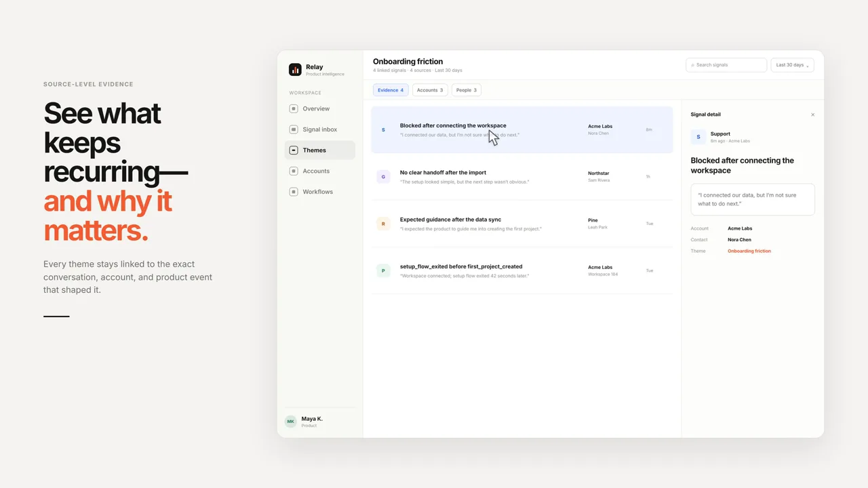The image size is (868, 488).
Task: Switch to the Evidence tab
Action: [x=391, y=90]
